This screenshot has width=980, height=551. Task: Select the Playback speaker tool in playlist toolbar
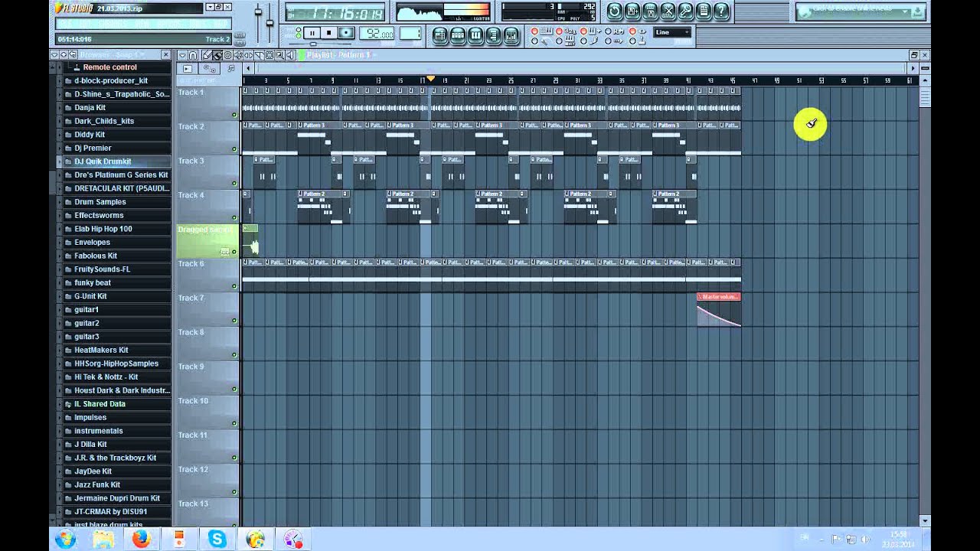pyautogui.click(x=290, y=55)
